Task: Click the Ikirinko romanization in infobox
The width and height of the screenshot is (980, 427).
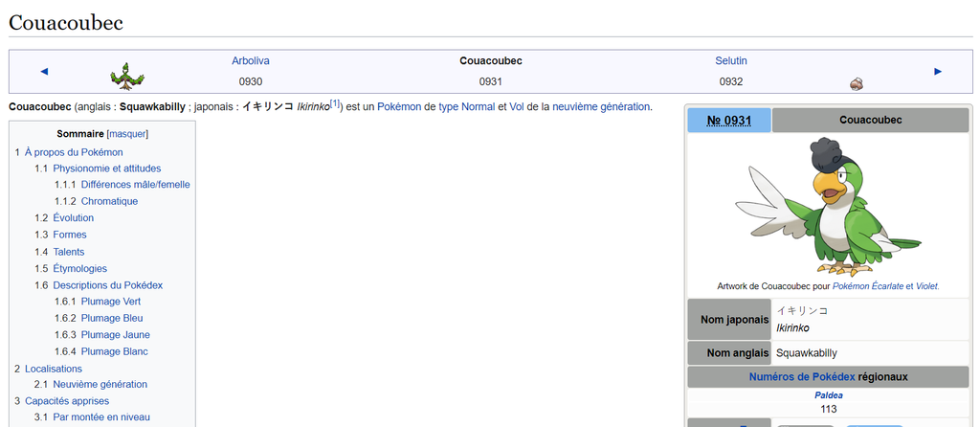Action: 793,327
